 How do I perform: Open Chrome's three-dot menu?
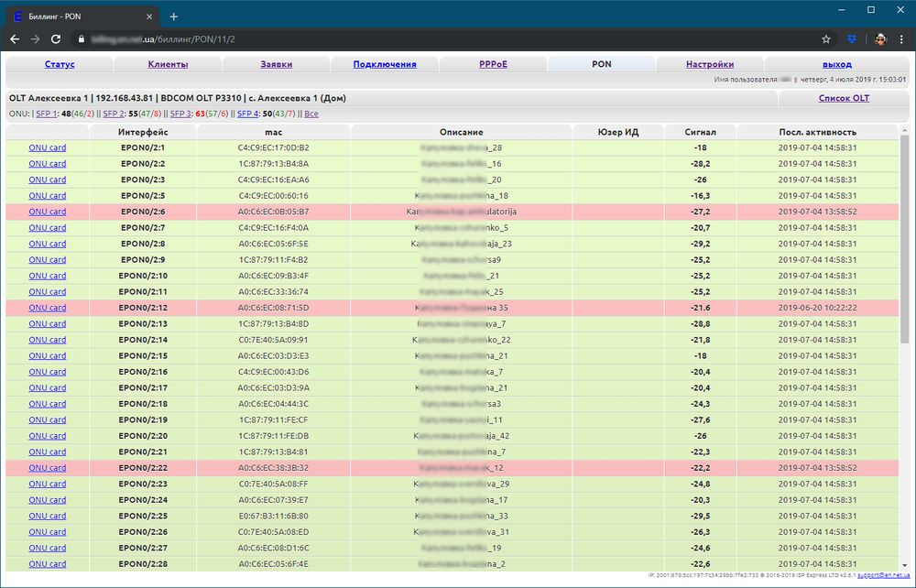(903, 39)
